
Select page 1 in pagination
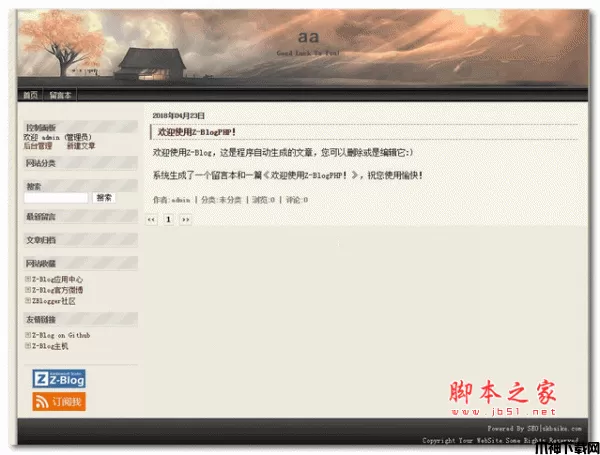[x=168, y=220]
